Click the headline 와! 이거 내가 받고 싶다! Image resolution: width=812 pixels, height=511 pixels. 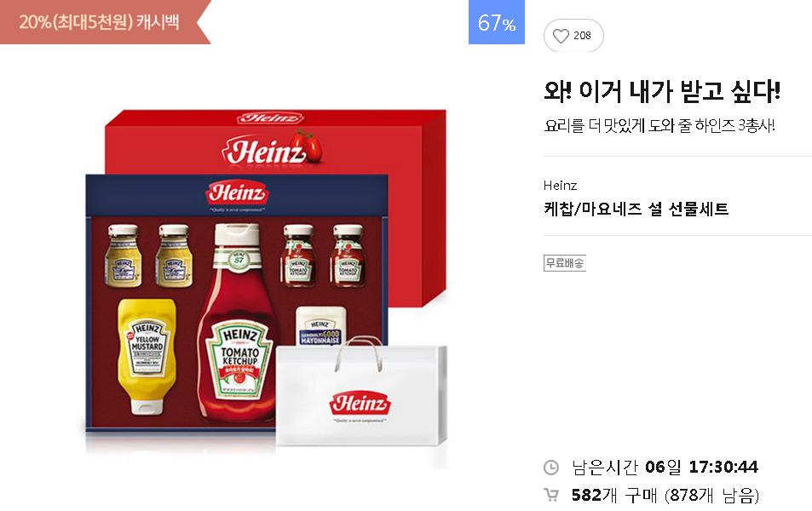click(662, 91)
